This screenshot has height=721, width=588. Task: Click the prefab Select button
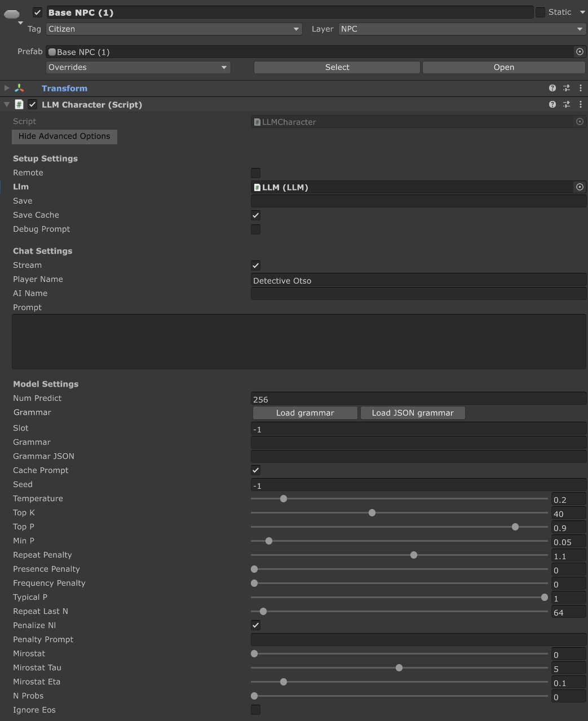[x=337, y=67]
